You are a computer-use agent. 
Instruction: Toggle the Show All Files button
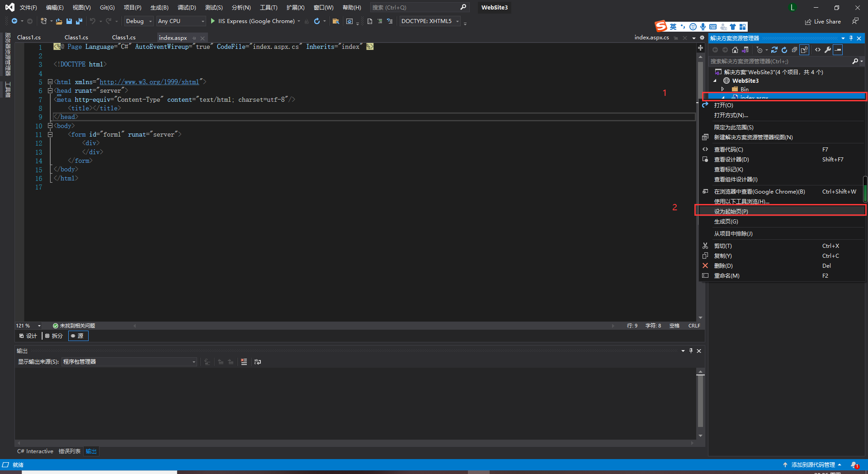[x=804, y=50]
